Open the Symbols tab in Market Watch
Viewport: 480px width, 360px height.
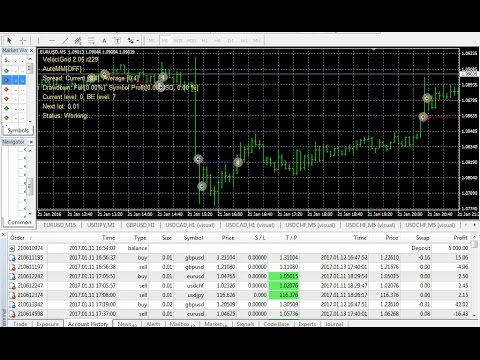click(x=18, y=130)
